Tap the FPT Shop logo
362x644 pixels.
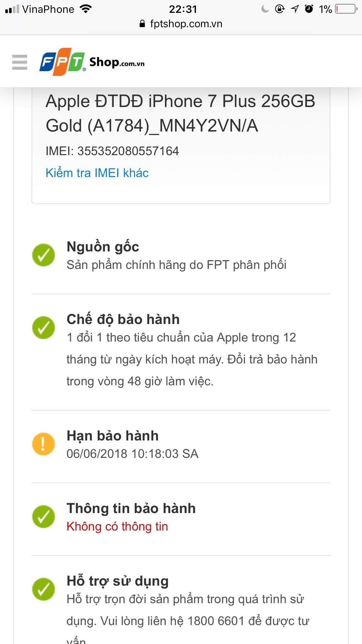click(92, 62)
